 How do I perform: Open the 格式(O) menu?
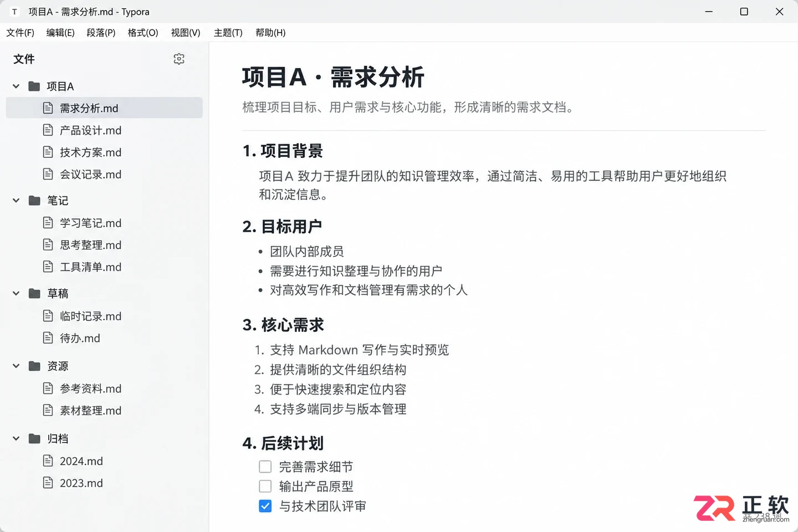point(143,33)
